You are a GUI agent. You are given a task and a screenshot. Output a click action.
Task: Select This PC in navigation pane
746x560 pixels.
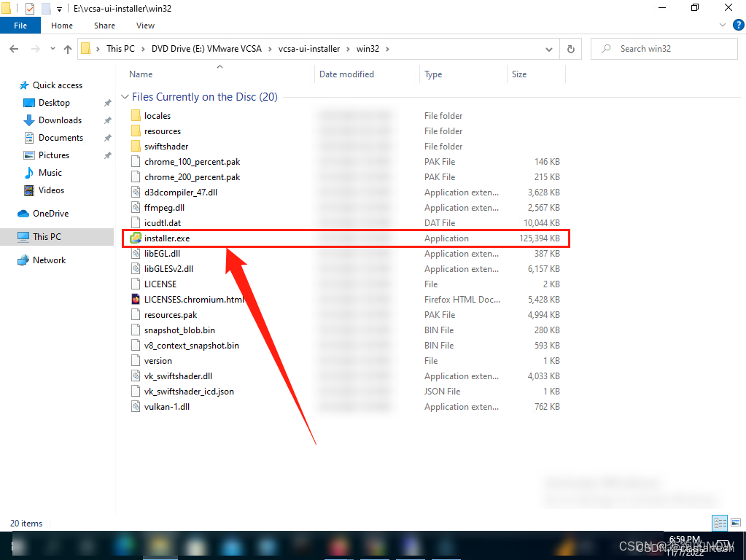click(47, 236)
